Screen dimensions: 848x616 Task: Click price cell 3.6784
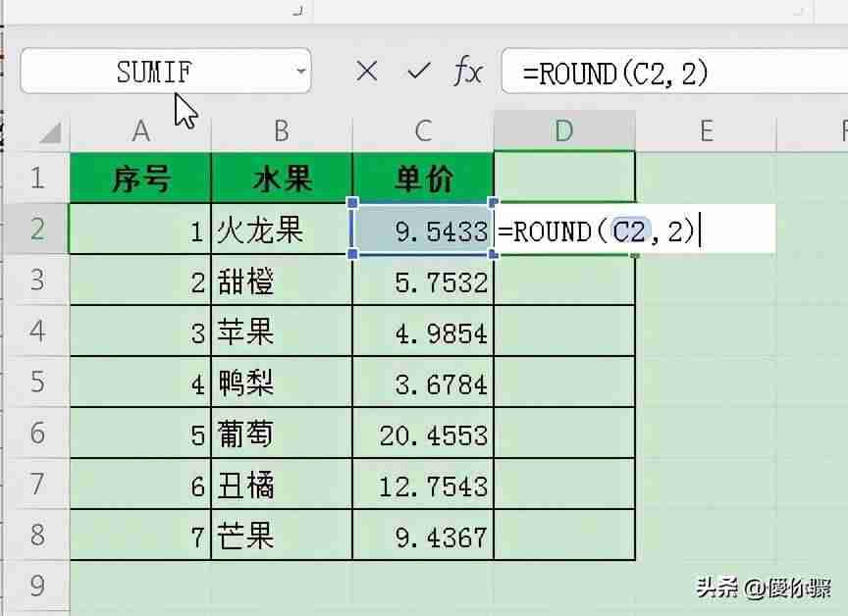(x=423, y=382)
